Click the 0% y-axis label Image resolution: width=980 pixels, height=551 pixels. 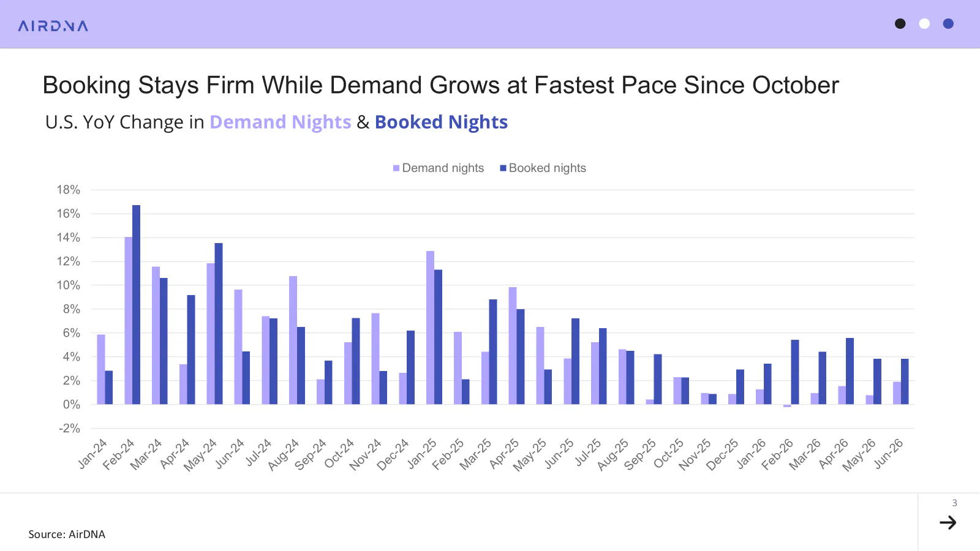72,405
